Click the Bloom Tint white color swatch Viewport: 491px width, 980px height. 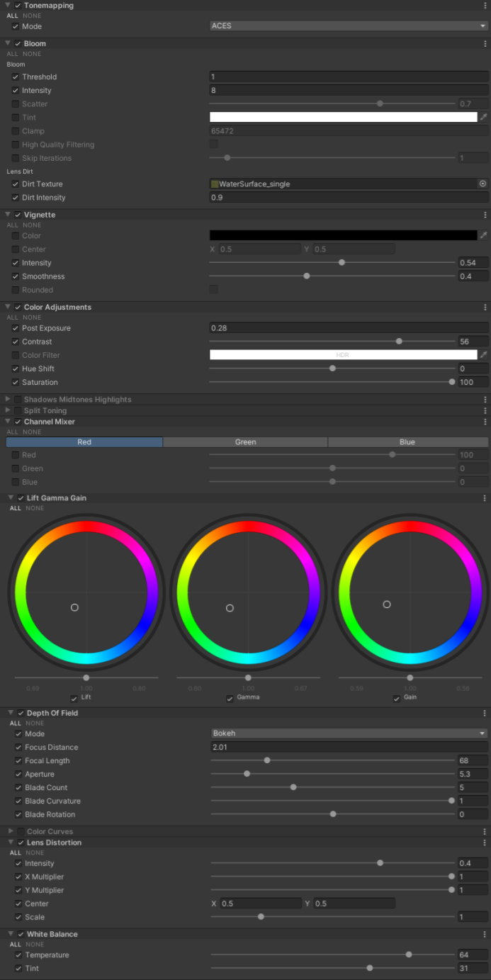point(343,118)
